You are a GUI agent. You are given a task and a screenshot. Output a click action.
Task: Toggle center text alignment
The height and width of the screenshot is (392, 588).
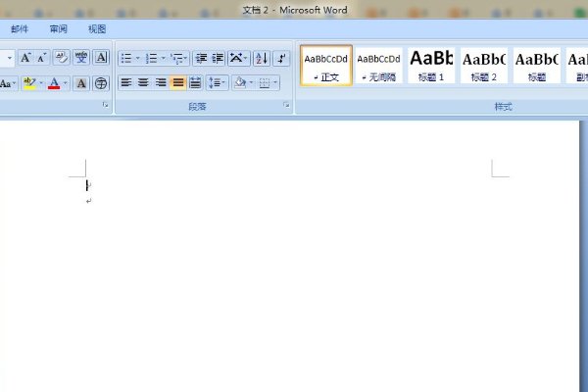(143, 83)
